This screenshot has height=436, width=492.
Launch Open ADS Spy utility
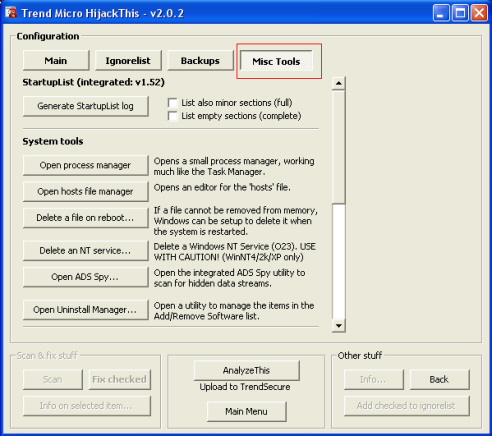point(85,277)
